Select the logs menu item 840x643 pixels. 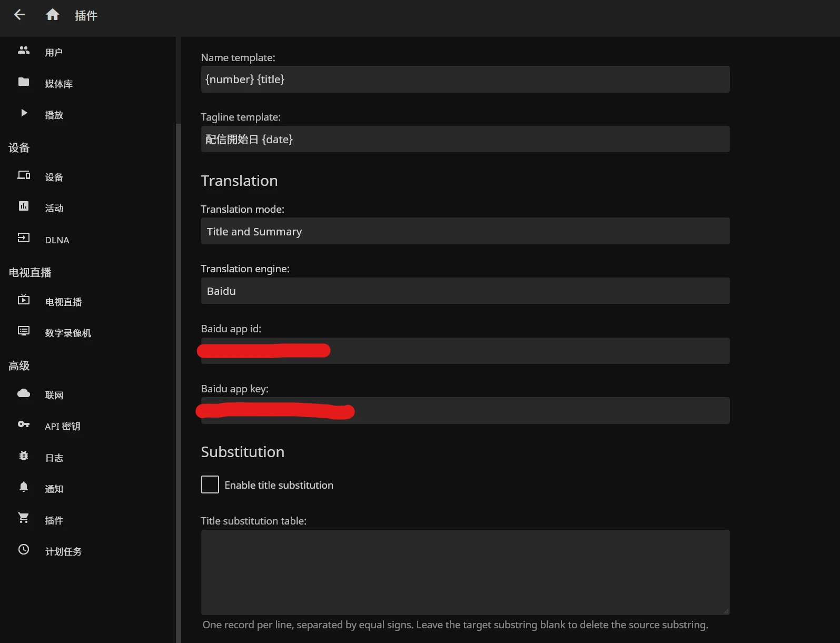click(54, 458)
